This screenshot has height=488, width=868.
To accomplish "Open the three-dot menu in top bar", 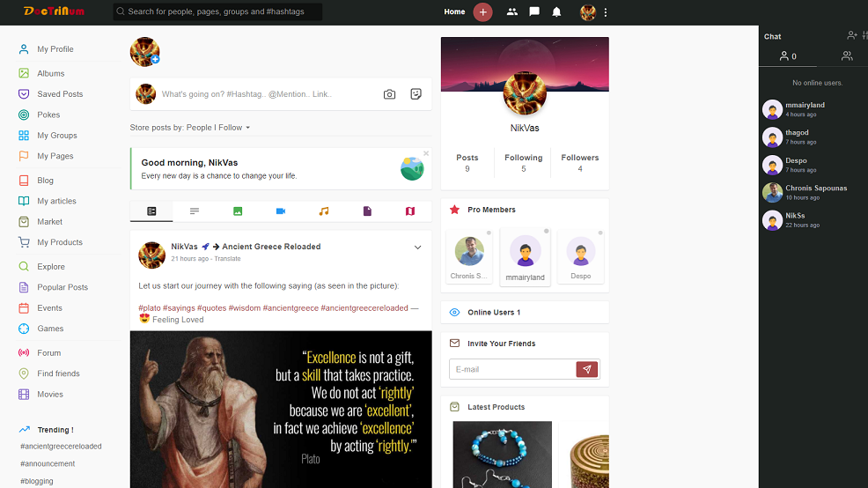I will [x=606, y=12].
